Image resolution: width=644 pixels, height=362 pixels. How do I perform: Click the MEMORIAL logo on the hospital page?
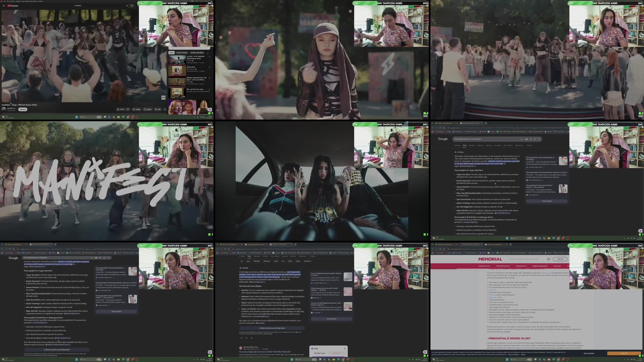[x=490, y=259]
